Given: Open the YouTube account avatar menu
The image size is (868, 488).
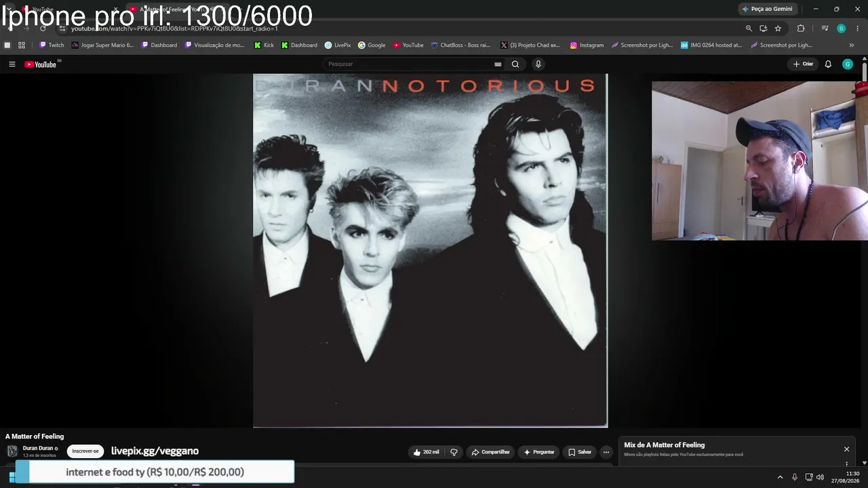Looking at the screenshot, I should 848,64.
